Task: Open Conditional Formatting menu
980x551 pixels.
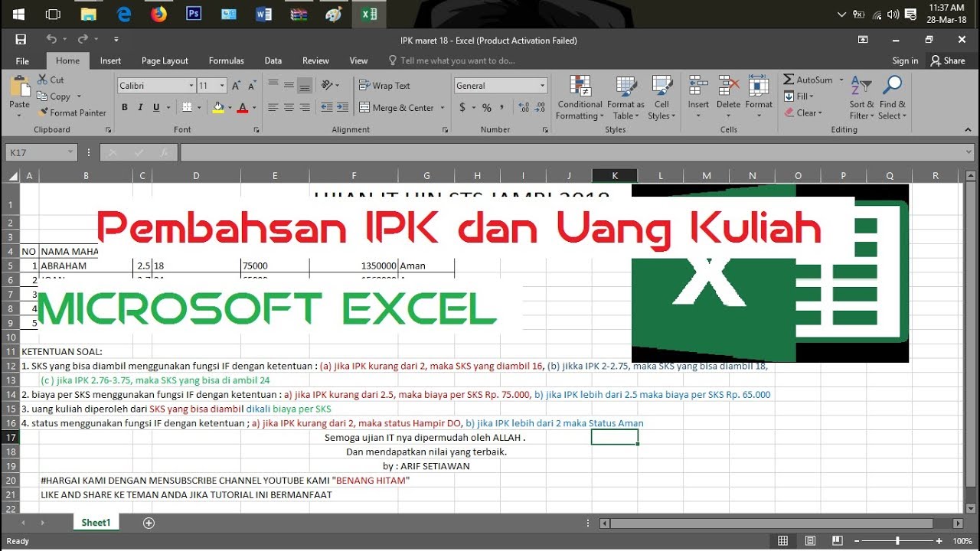Action: pyautogui.click(x=580, y=98)
